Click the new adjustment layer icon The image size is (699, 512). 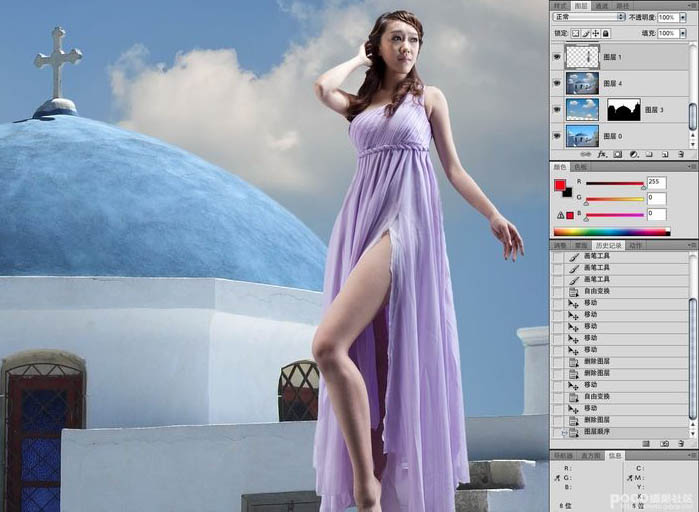[633, 155]
